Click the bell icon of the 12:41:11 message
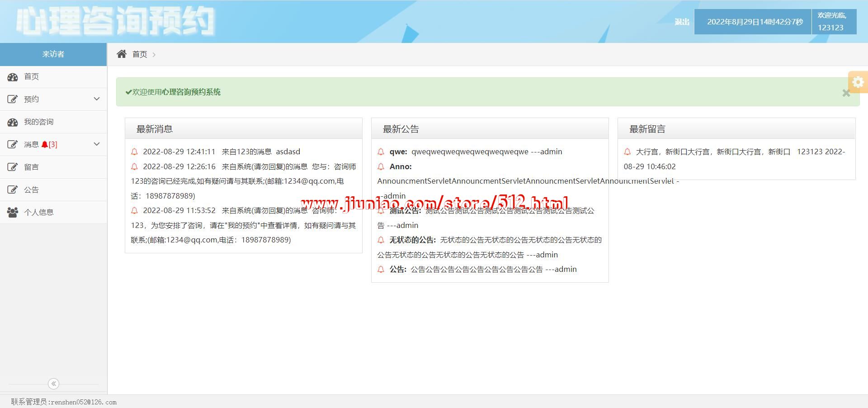Screen dimensions: 868x408 coord(134,152)
